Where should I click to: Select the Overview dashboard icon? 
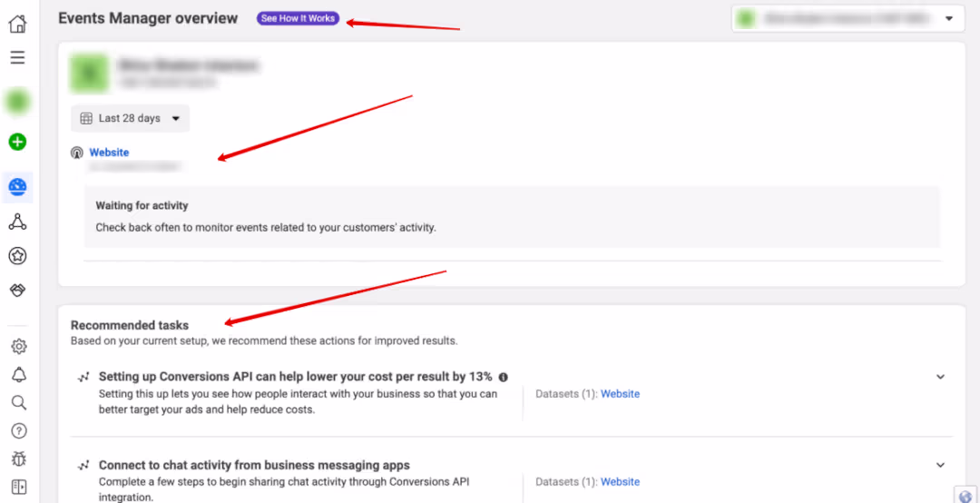(17, 187)
